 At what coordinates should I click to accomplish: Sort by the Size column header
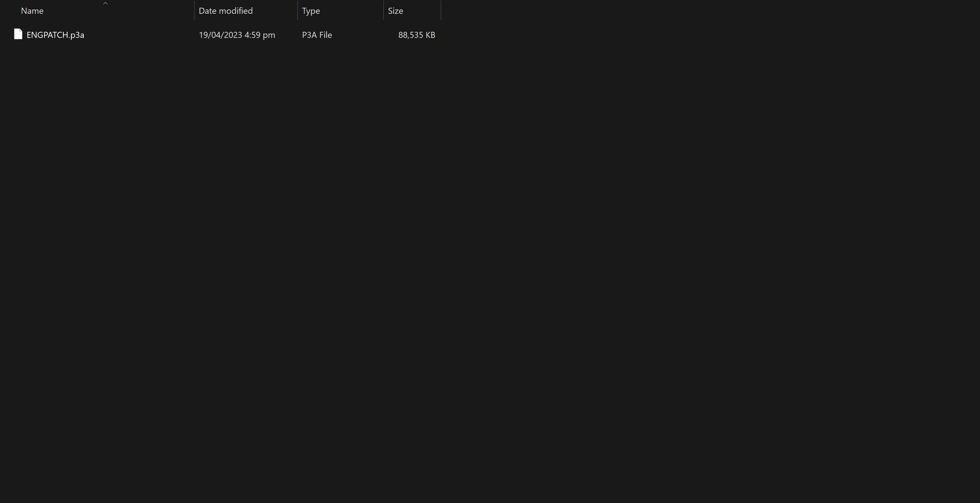(395, 11)
